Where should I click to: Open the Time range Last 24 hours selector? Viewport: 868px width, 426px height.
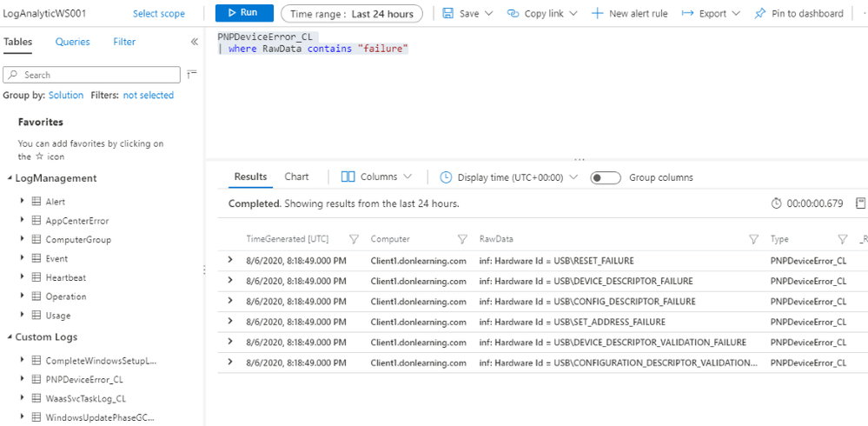point(352,13)
